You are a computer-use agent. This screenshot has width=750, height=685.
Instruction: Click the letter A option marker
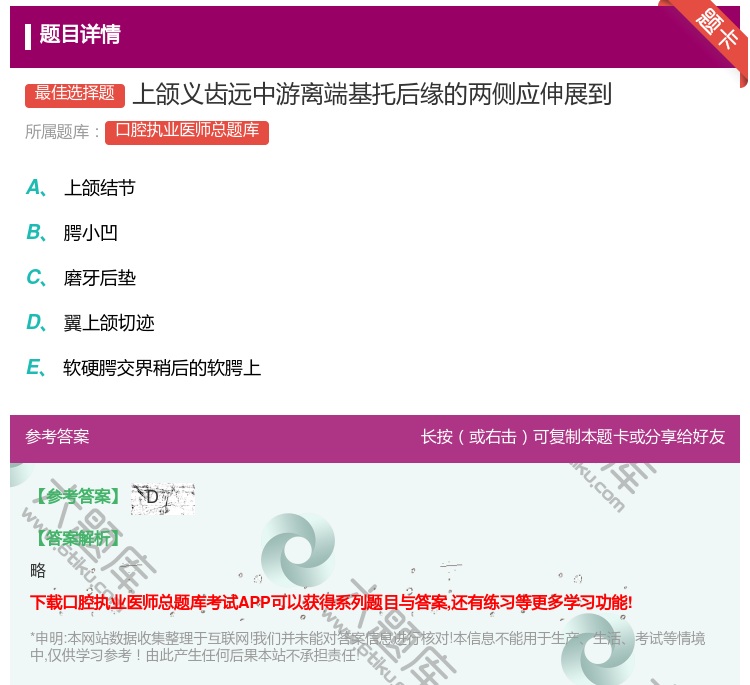(34, 188)
